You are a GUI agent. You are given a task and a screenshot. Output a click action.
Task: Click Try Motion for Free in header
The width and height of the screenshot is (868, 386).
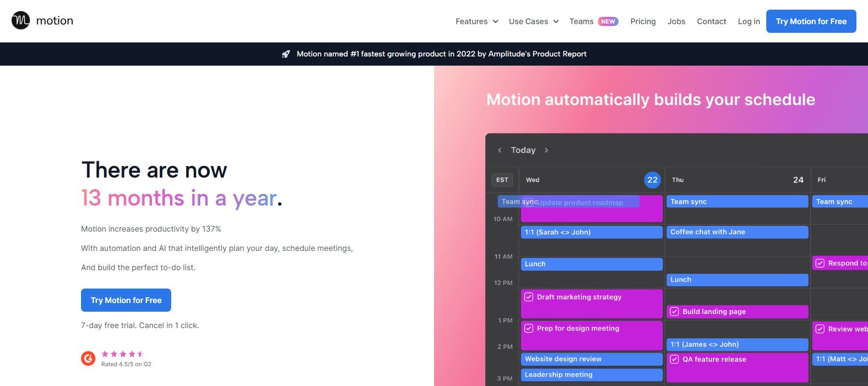[x=811, y=21]
